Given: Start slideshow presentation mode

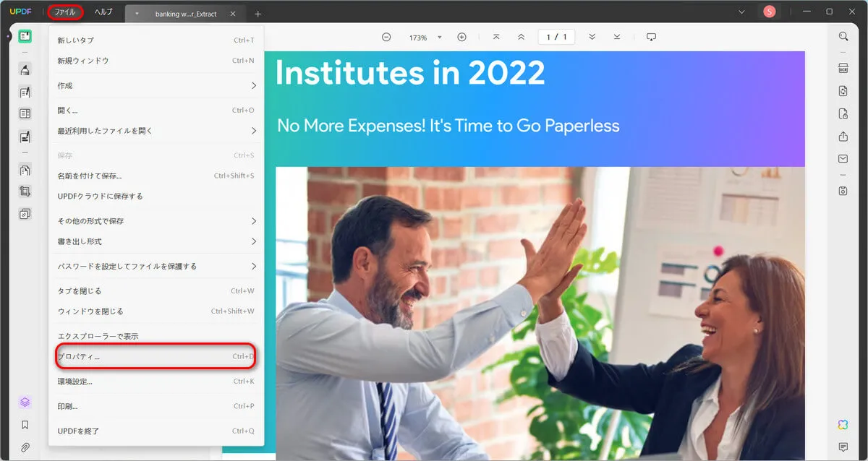Looking at the screenshot, I should click(651, 38).
